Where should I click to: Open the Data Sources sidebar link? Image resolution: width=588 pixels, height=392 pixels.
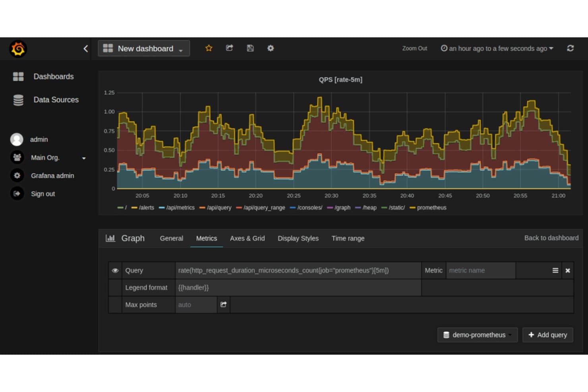coord(56,100)
